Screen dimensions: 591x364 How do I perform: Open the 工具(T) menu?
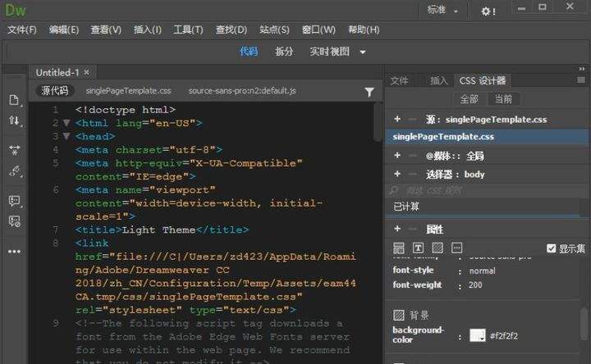tap(188, 30)
